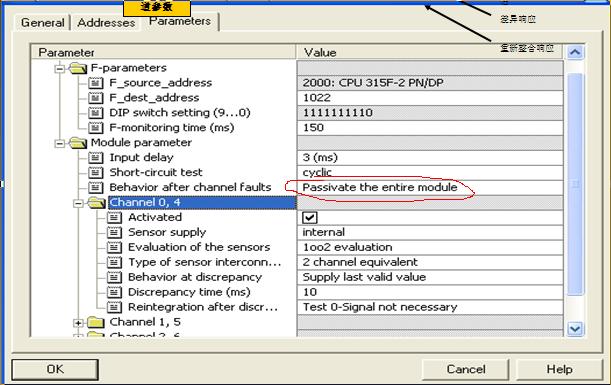
Task: Open the 2 channel equivalent value
Action: [430, 262]
